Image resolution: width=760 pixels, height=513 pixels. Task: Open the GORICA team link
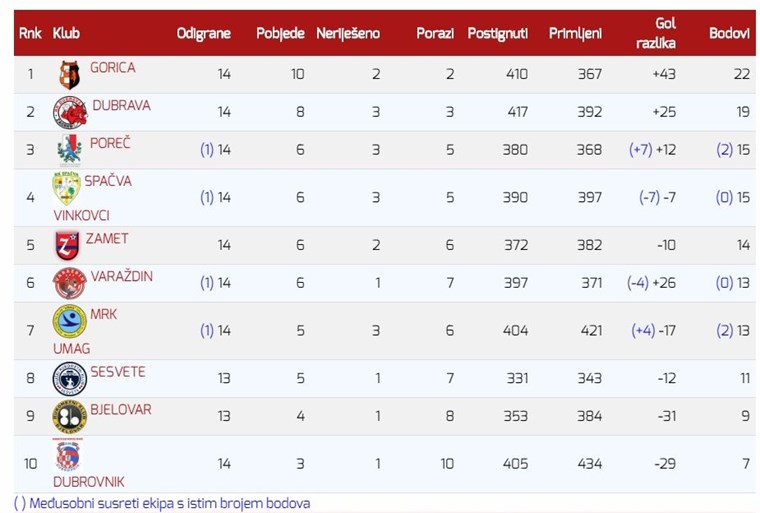112,67
